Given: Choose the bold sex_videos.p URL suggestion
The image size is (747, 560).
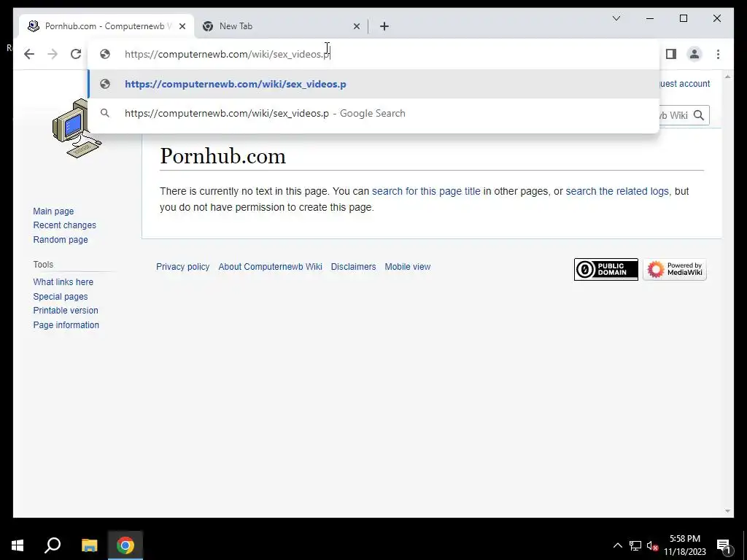Looking at the screenshot, I should 373,84.
